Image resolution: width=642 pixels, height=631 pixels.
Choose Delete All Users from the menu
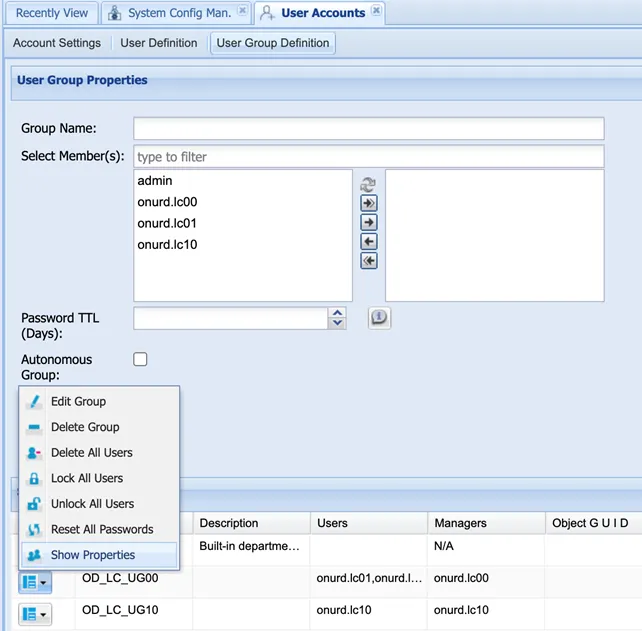coord(99,453)
